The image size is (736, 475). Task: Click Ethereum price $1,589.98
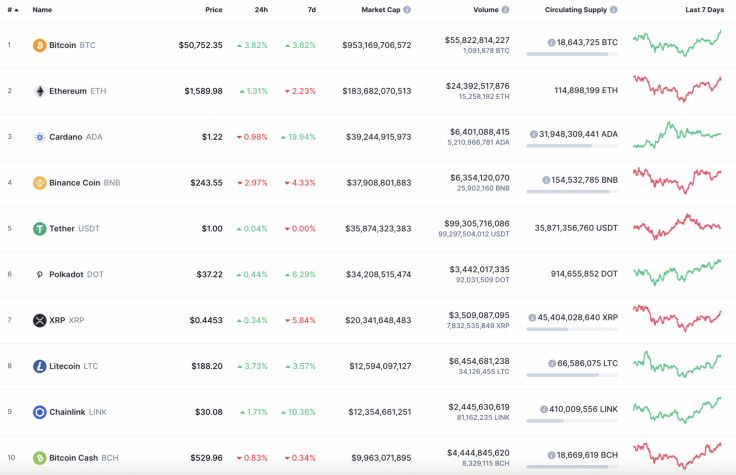(x=203, y=91)
